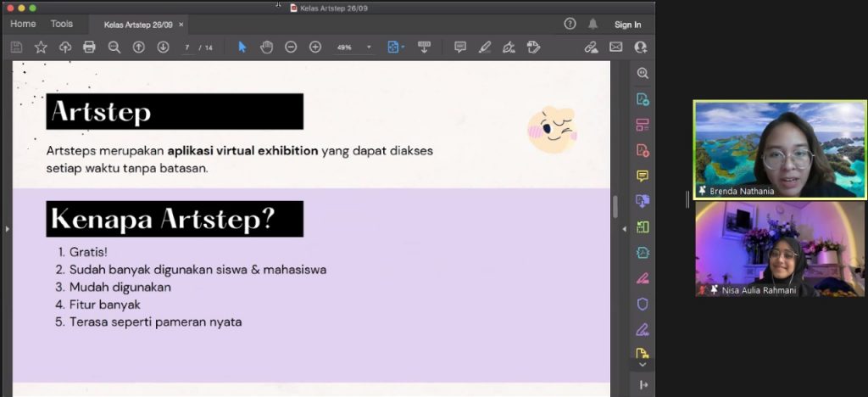Click the 'Artstep' title heading

tap(175, 111)
